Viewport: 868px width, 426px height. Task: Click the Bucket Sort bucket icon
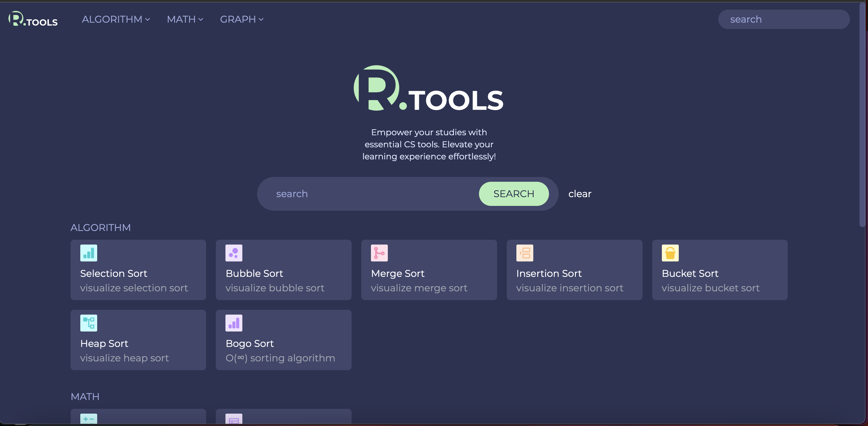point(670,253)
